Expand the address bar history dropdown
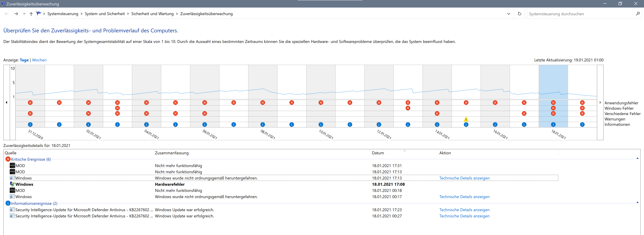644x235 pixels. pyautogui.click(x=508, y=14)
